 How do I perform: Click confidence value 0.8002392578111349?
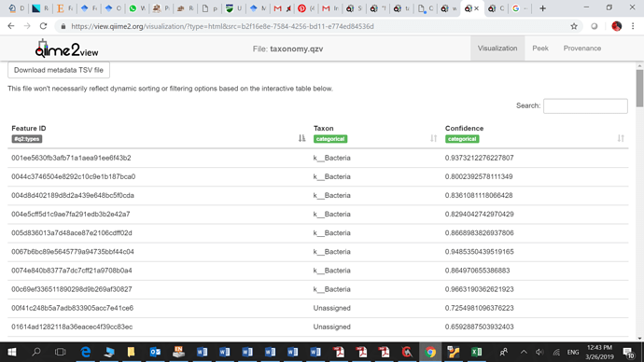[479, 177]
